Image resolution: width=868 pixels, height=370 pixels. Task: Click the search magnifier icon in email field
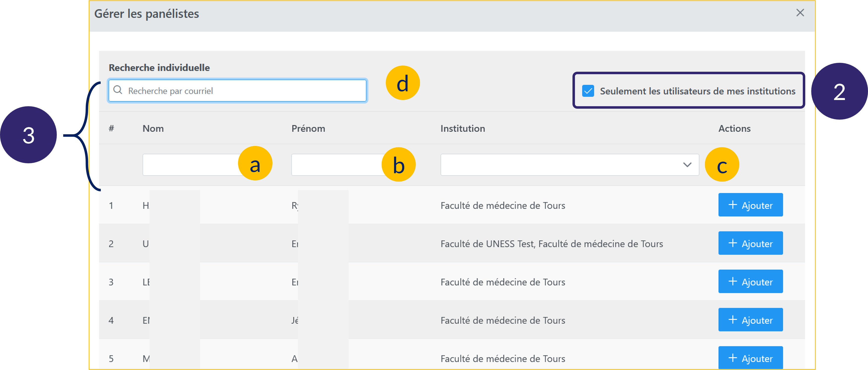pos(118,90)
